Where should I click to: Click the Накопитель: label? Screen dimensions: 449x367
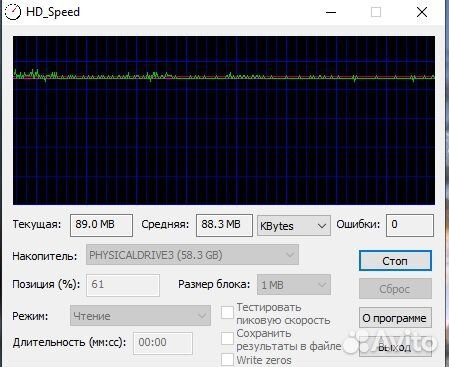coord(45,256)
